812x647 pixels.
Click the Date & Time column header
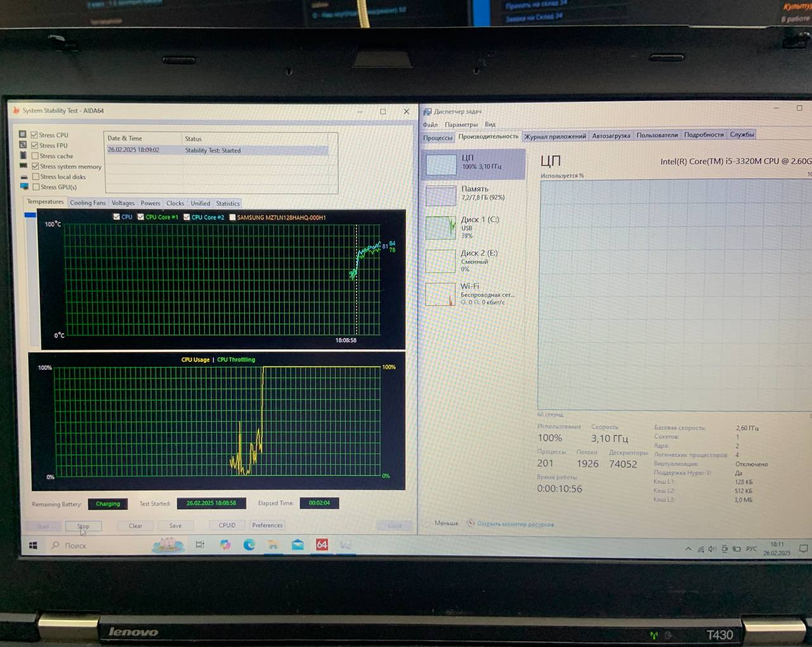(143, 138)
